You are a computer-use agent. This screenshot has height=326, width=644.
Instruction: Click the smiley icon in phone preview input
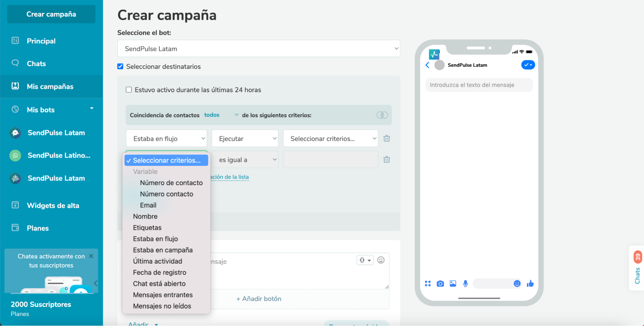517,283
